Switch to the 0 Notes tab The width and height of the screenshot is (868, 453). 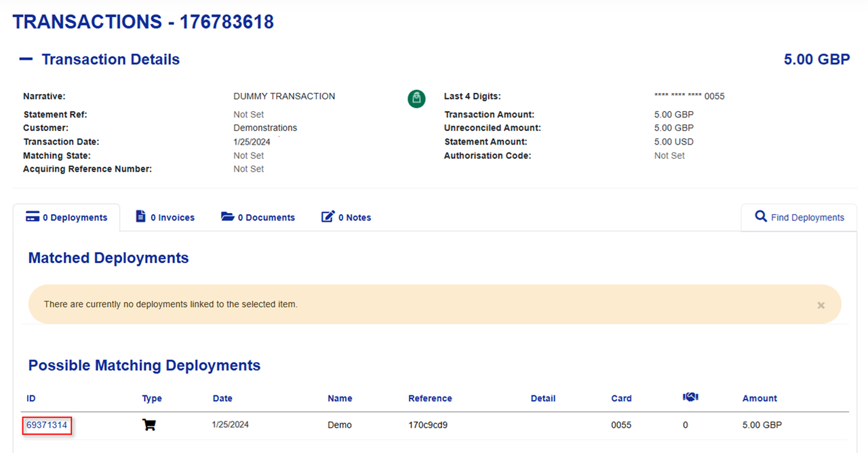tap(346, 218)
